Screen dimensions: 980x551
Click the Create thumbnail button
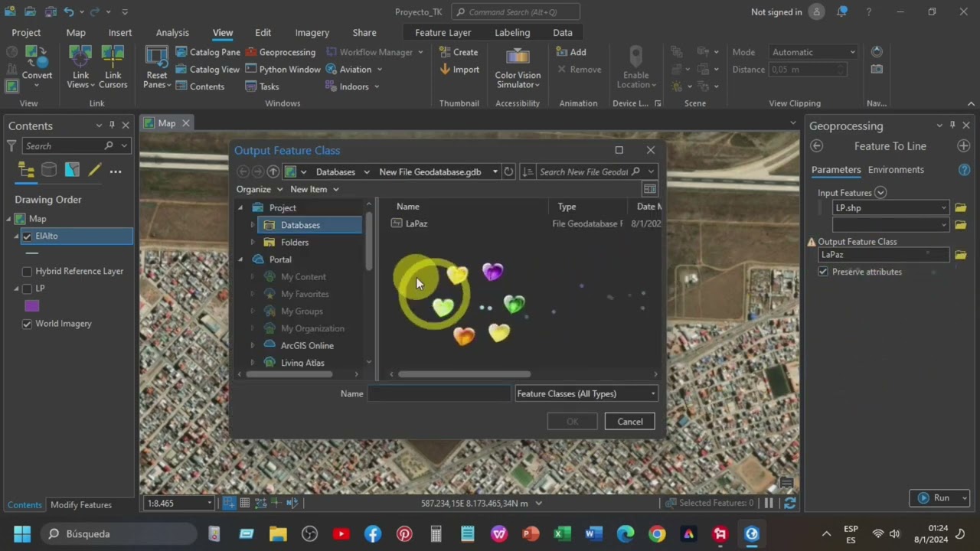point(459,52)
